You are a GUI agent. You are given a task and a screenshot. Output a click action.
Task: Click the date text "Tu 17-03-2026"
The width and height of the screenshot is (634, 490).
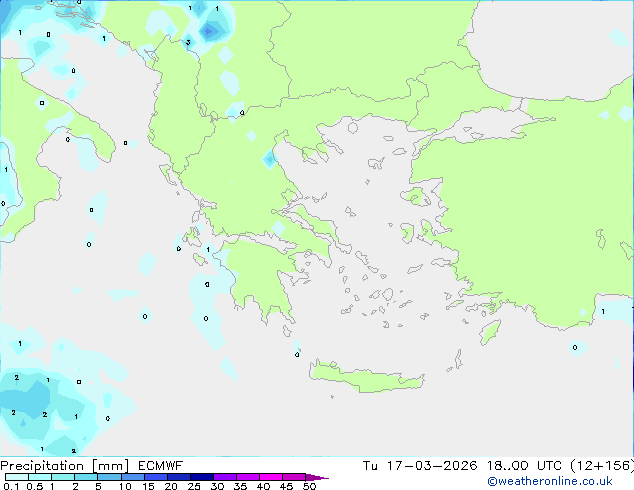(x=419, y=466)
